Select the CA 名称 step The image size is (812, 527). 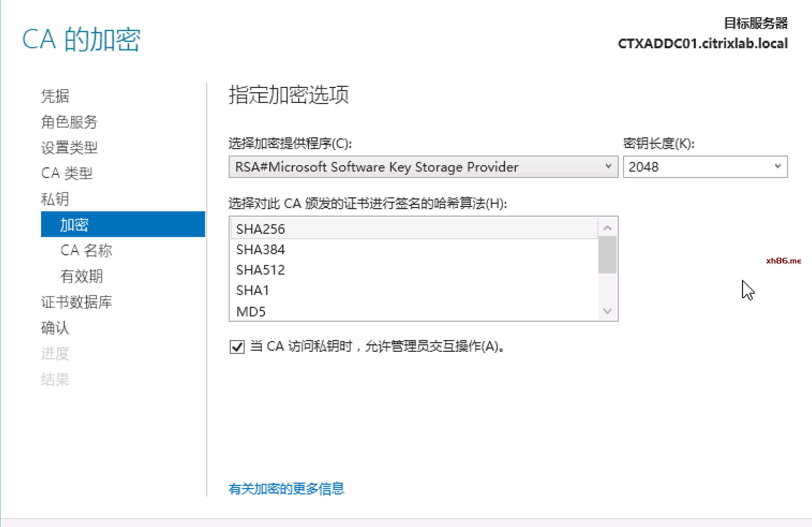pos(86,250)
